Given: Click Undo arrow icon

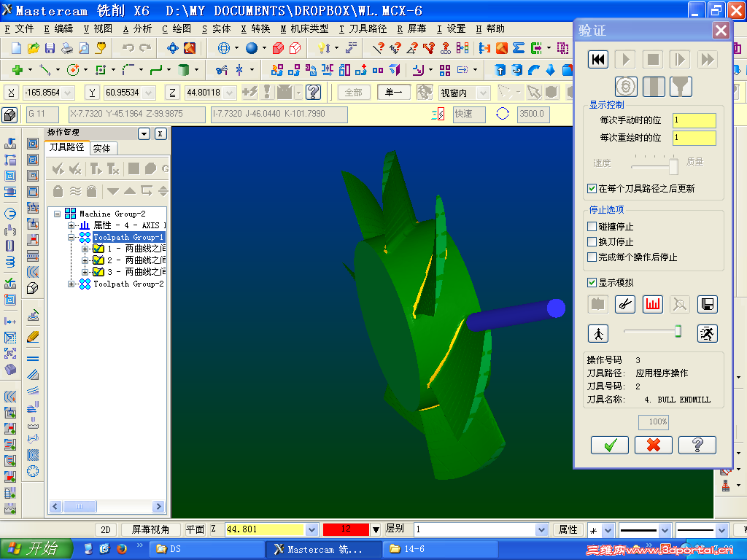Looking at the screenshot, I should click(128, 47).
